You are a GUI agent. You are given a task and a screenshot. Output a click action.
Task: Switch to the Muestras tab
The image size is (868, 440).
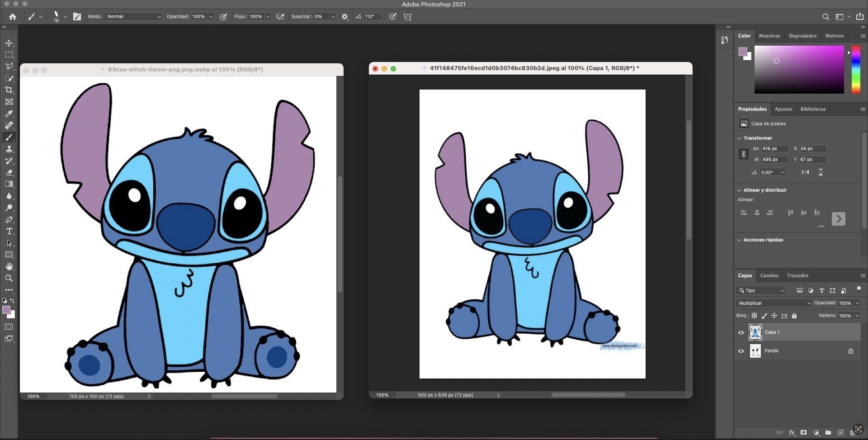[769, 36]
